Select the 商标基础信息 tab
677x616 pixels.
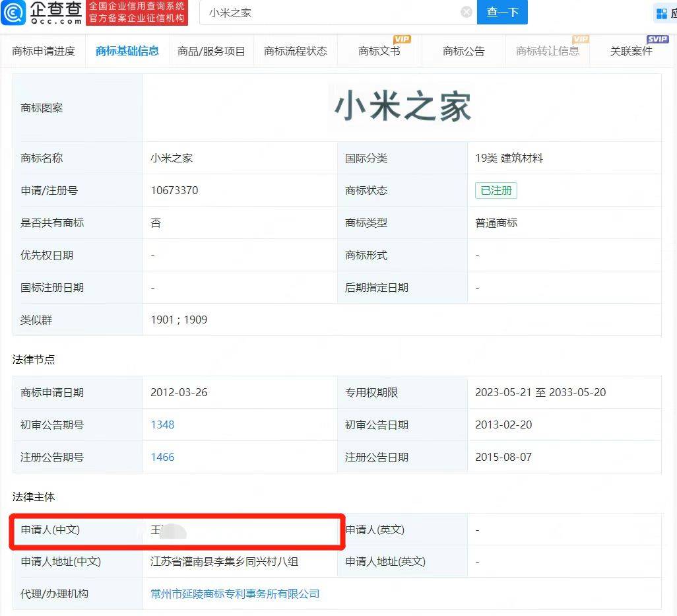click(127, 51)
